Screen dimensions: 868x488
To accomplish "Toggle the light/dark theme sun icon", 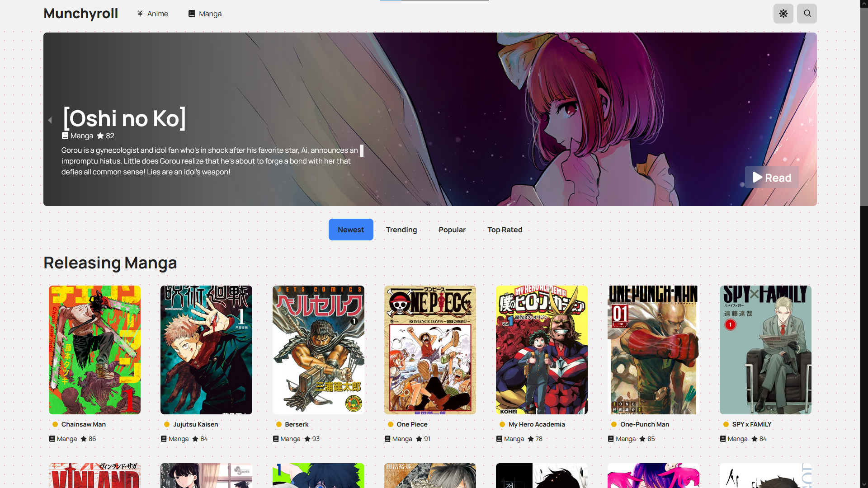I will [783, 14].
